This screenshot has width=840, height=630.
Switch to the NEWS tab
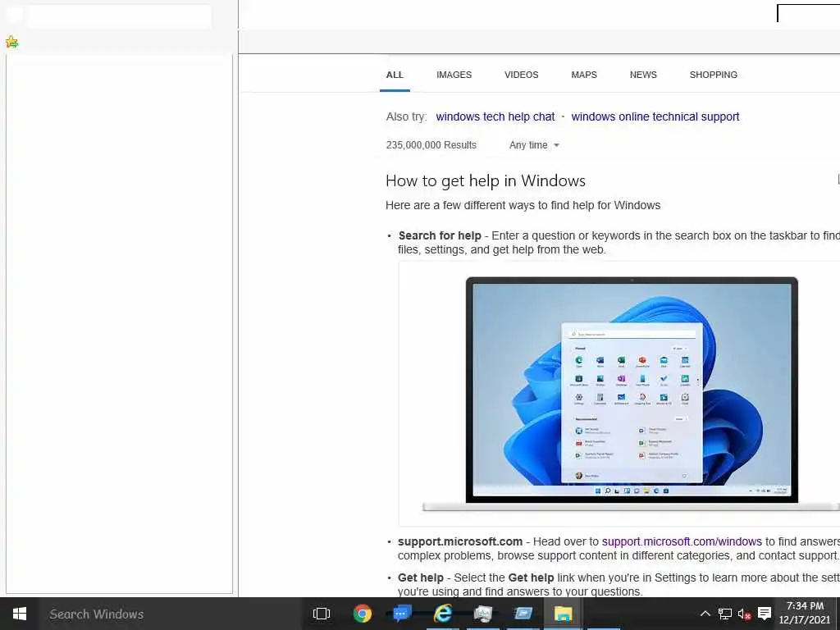click(x=643, y=75)
